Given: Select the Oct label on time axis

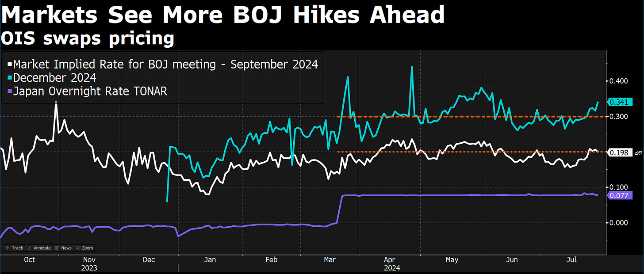Looking at the screenshot, I should pyautogui.click(x=29, y=260).
